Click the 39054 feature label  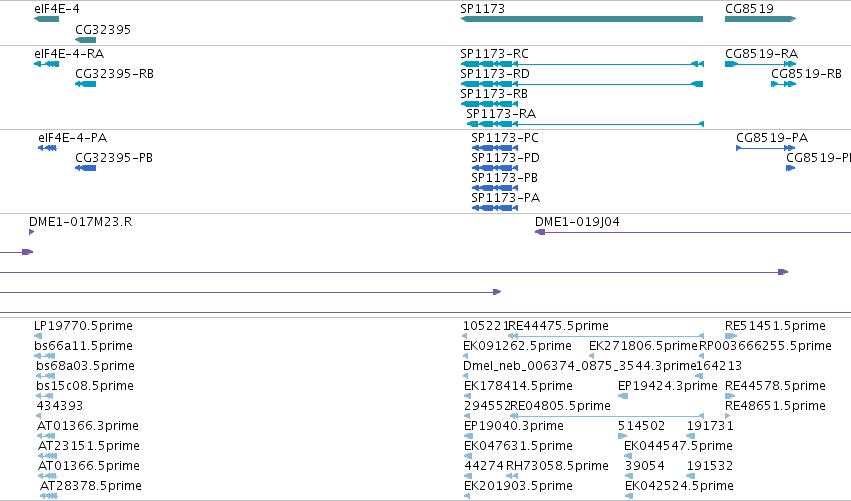point(644,466)
